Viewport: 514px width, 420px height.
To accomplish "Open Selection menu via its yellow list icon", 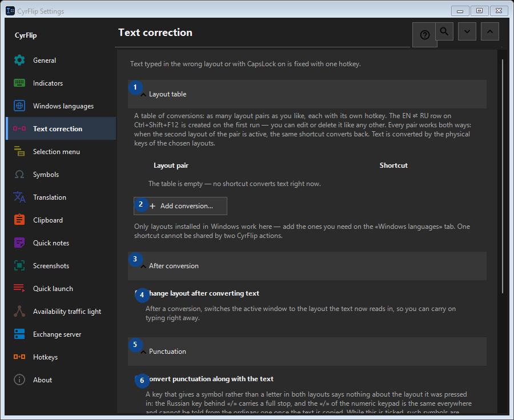I will pos(19,152).
